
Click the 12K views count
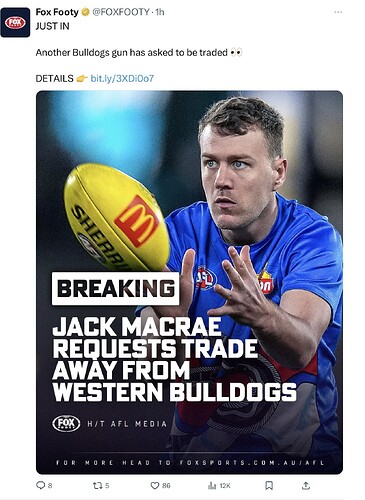(225, 486)
